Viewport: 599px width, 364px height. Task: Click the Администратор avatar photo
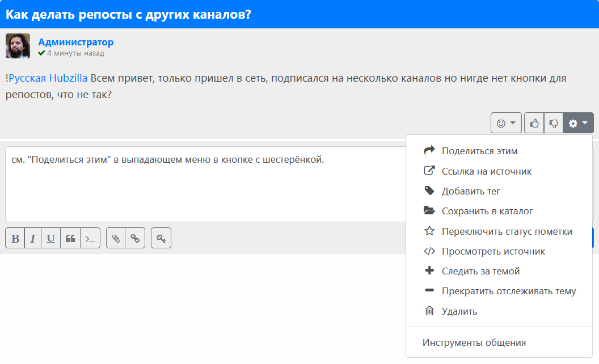18,46
